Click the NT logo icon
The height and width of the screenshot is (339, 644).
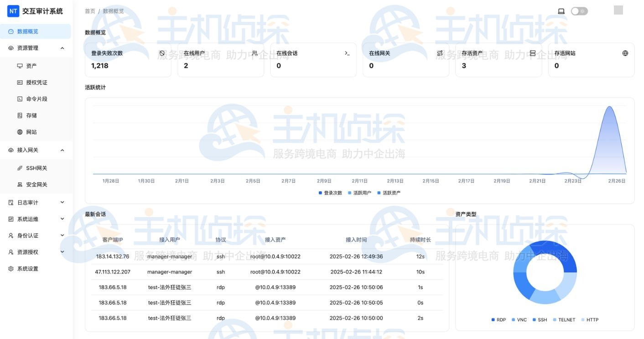coord(13,11)
